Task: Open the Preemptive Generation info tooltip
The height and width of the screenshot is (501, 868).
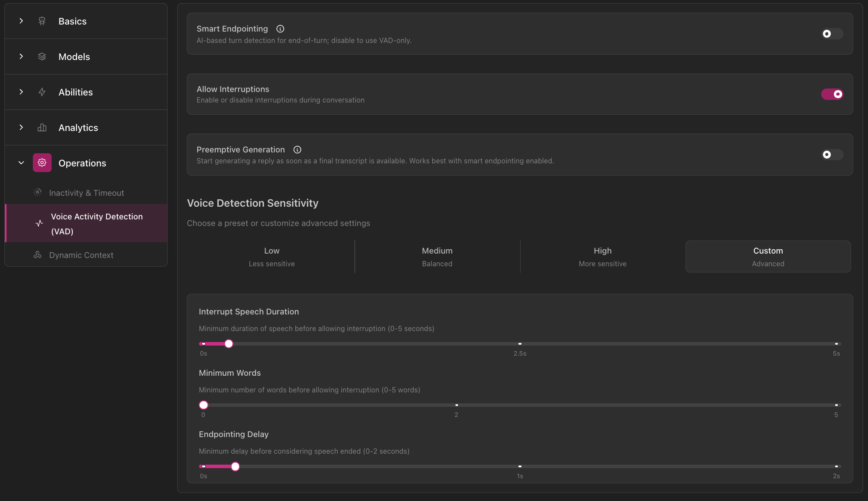Action: (297, 149)
